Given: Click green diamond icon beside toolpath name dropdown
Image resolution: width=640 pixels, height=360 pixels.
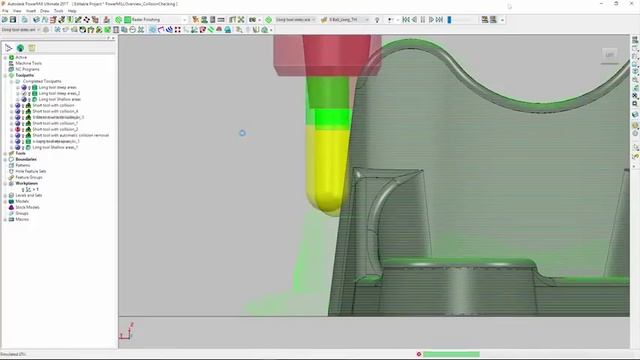Looking at the screenshot, I should coord(269,20).
